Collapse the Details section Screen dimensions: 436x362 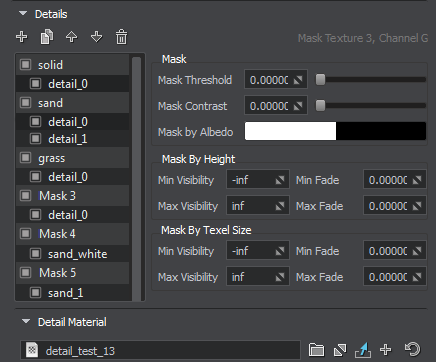[23, 14]
